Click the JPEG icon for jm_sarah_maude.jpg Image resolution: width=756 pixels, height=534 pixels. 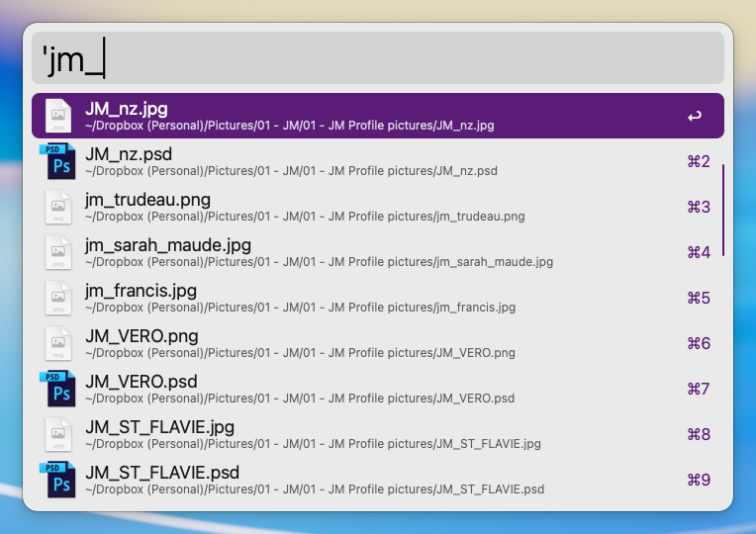pos(58,253)
